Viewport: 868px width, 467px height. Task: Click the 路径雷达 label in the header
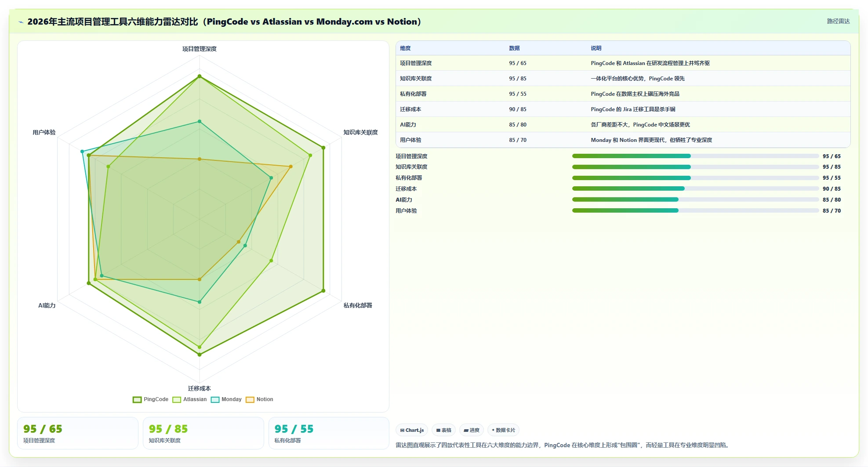838,21
